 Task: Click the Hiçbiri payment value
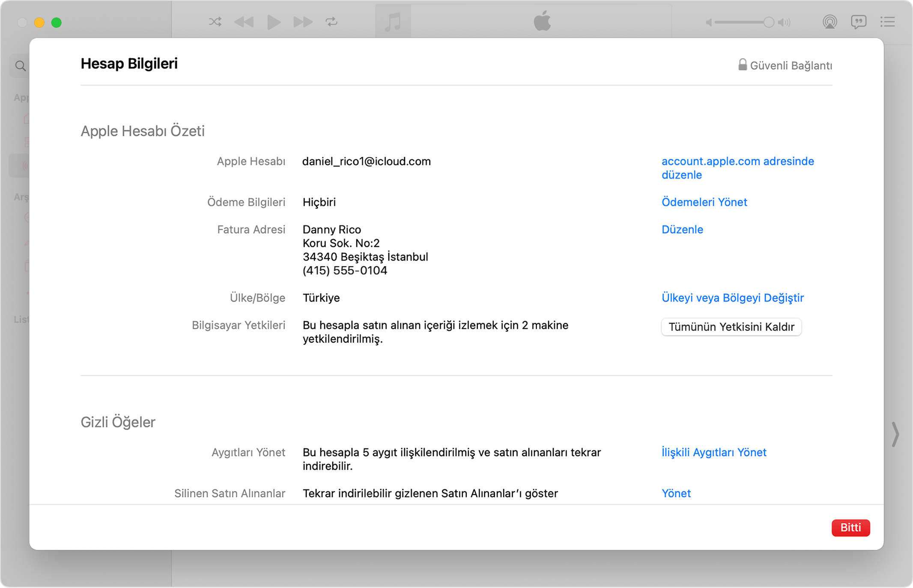pyautogui.click(x=319, y=202)
